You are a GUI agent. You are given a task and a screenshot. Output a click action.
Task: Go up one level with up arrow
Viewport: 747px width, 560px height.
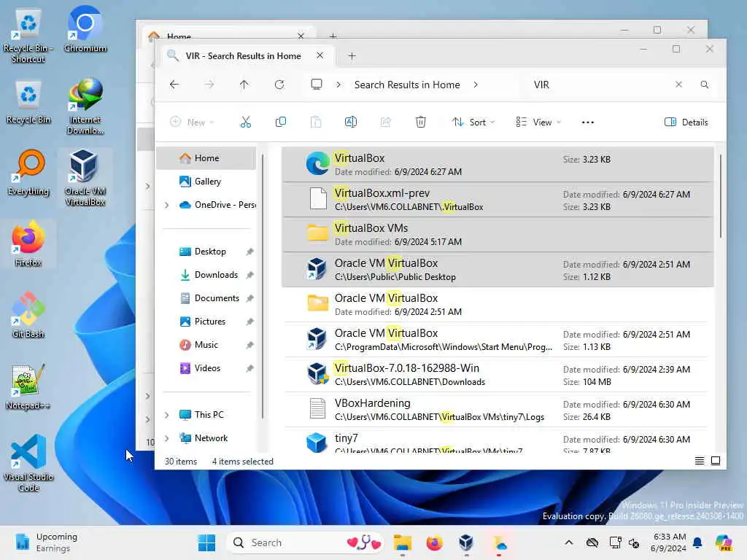point(244,85)
